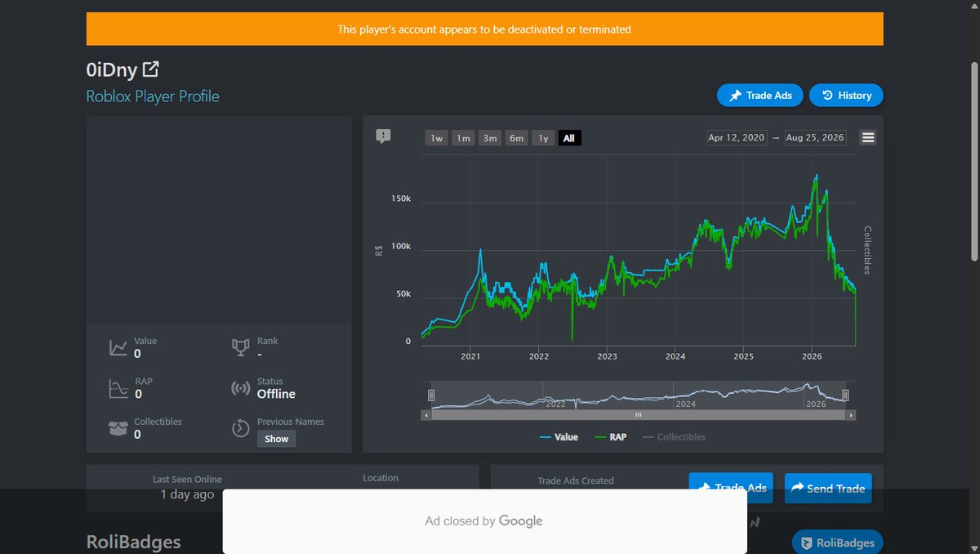Select the 1m chart range
This screenshot has width=980, height=554.
[463, 138]
